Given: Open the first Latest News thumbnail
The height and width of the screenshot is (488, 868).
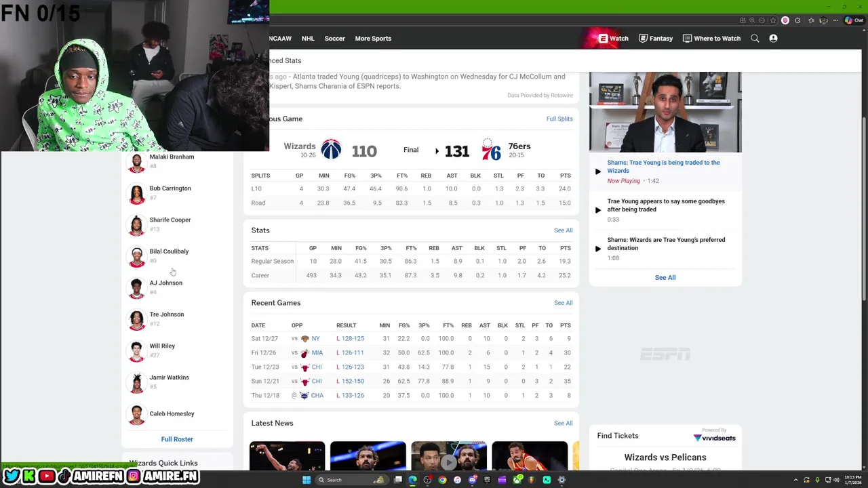Looking at the screenshot, I should (x=287, y=455).
